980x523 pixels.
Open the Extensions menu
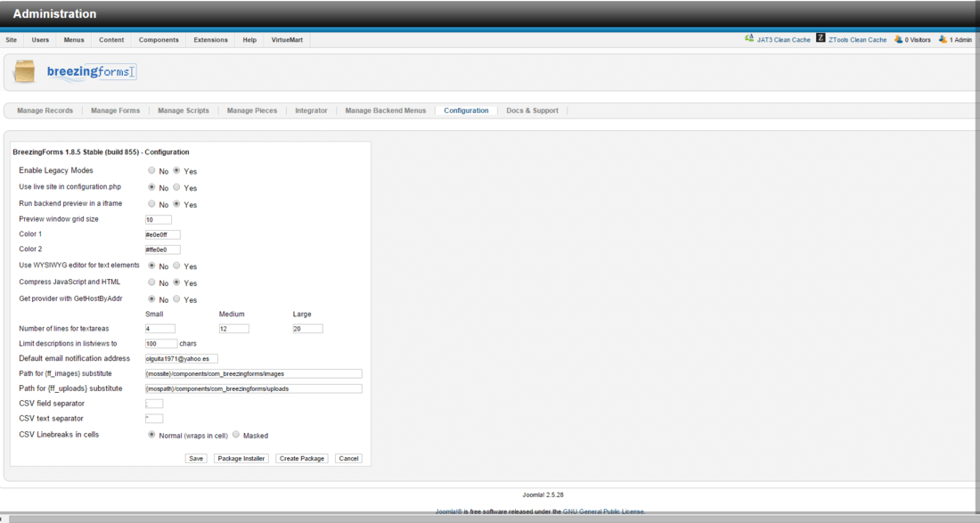tap(210, 40)
